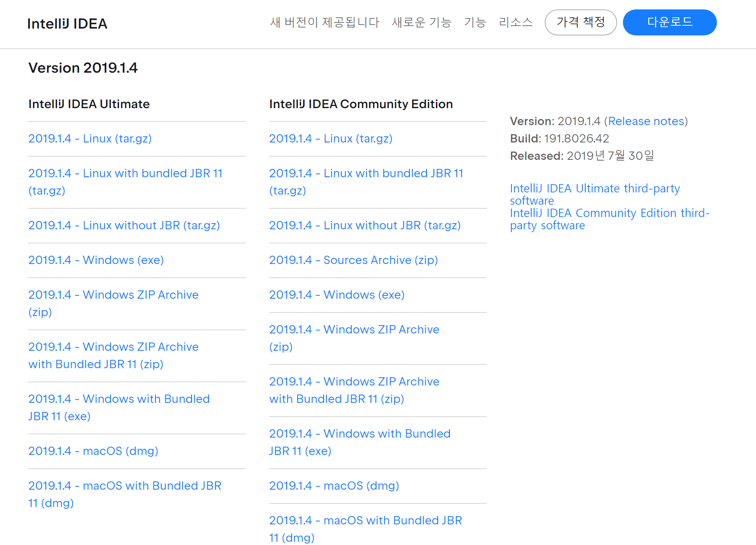Open the 새로운 기능 navigation item
This screenshot has width=756, height=545.
(x=421, y=22)
